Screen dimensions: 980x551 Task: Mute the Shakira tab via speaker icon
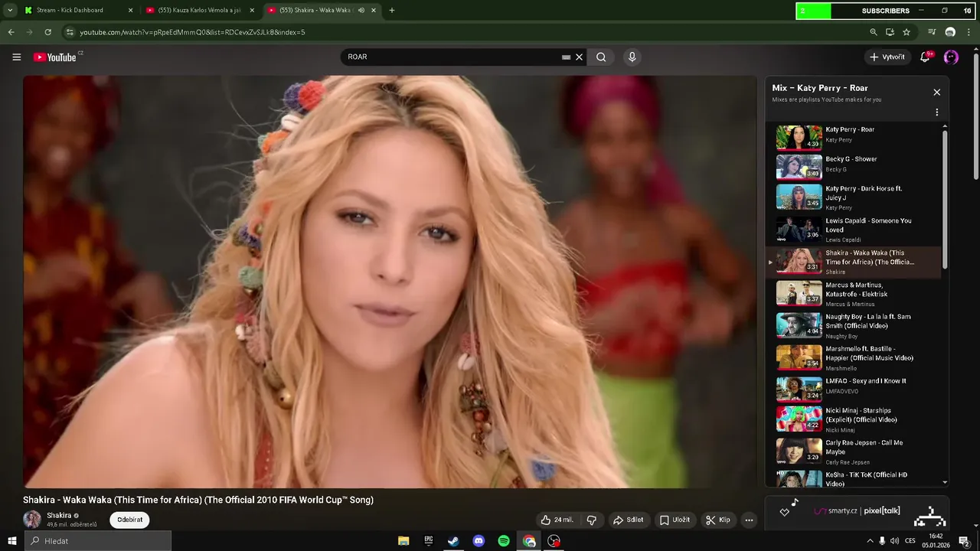pyautogui.click(x=361, y=10)
